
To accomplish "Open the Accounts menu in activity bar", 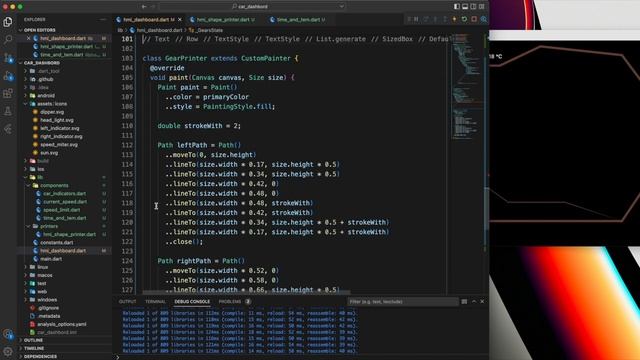I will pos(8,334).
